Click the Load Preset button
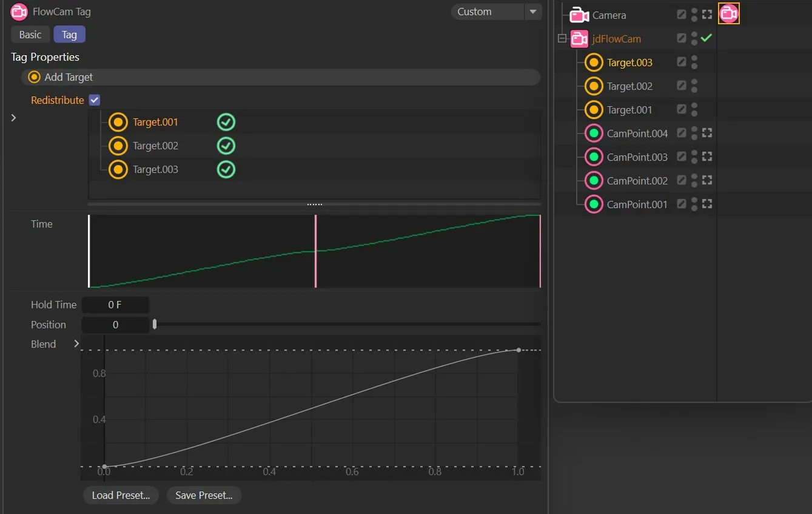The image size is (812, 514). tap(120, 495)
